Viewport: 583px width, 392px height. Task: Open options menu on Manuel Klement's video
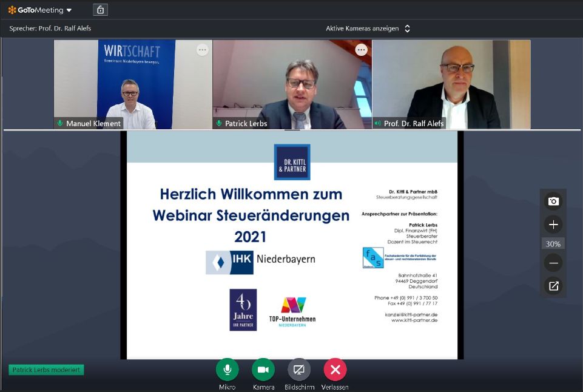click(202, 50)
